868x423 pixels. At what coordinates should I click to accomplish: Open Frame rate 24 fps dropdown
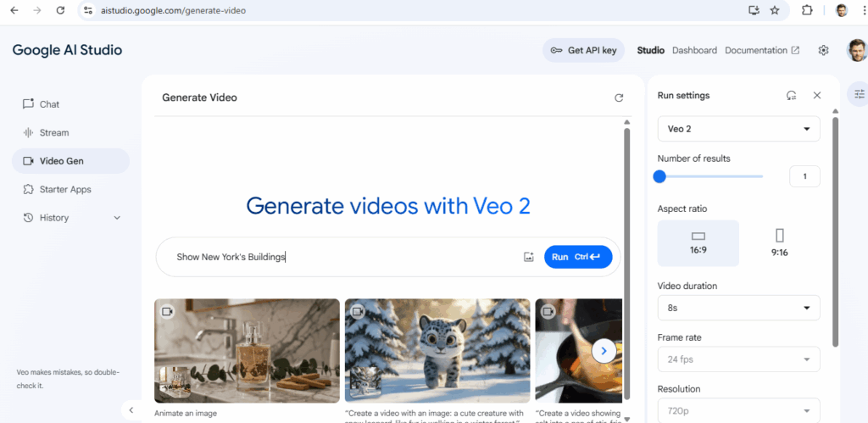tap(738, 359)
